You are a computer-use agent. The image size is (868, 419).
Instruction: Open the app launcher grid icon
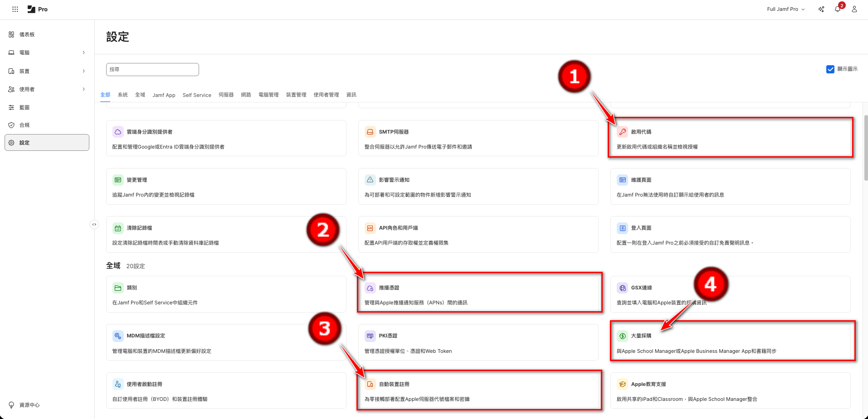point(15,9)
